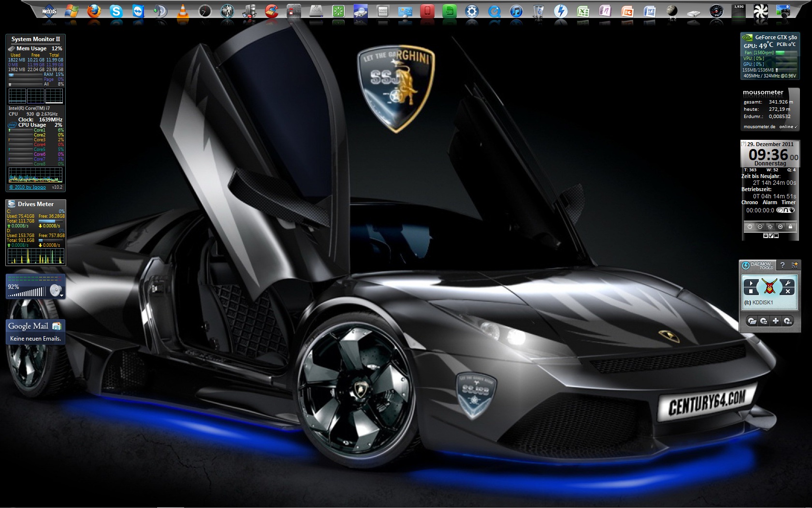Launch iTunes from the dock
The width and height of the screenshot is (812, 508).
[516, 11]
